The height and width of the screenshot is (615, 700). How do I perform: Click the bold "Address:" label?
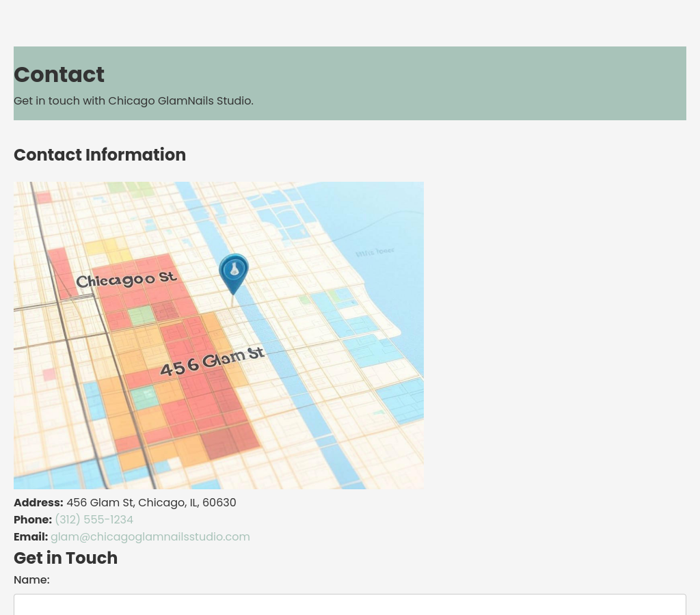pos(38,502)
